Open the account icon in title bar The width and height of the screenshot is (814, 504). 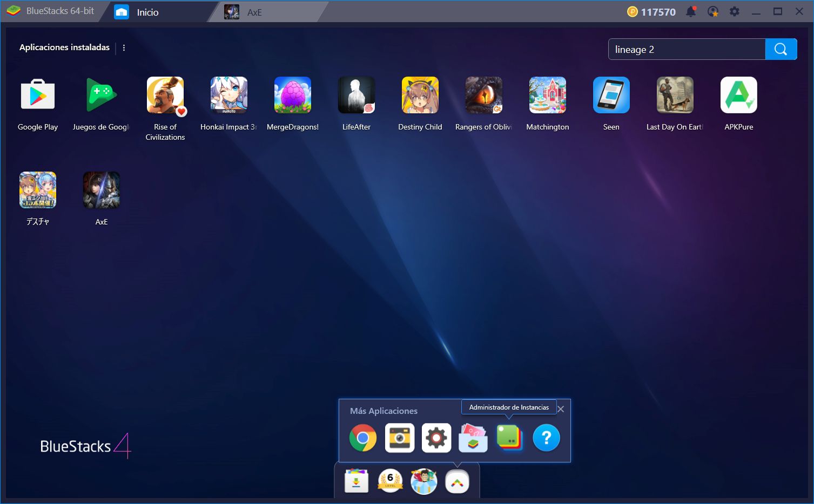point(713,11)
